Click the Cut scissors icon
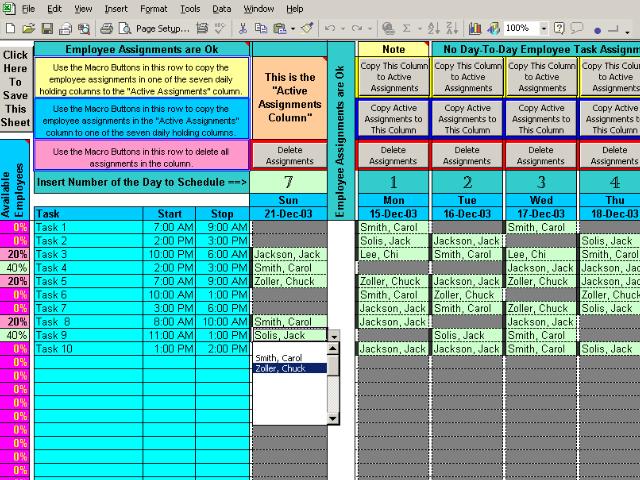 point(243,28)
